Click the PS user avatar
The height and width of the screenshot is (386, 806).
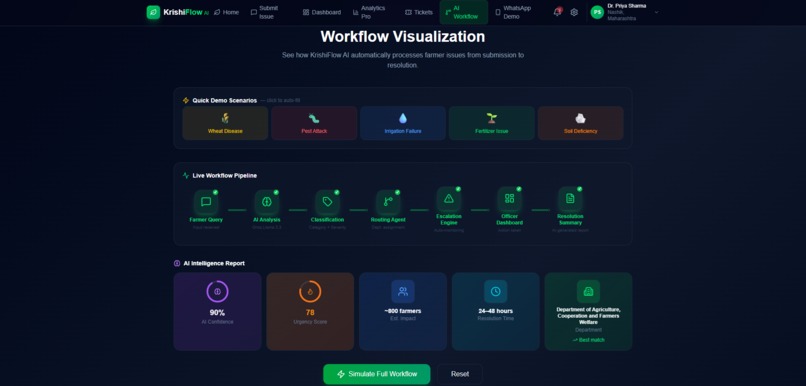point(597,12)
